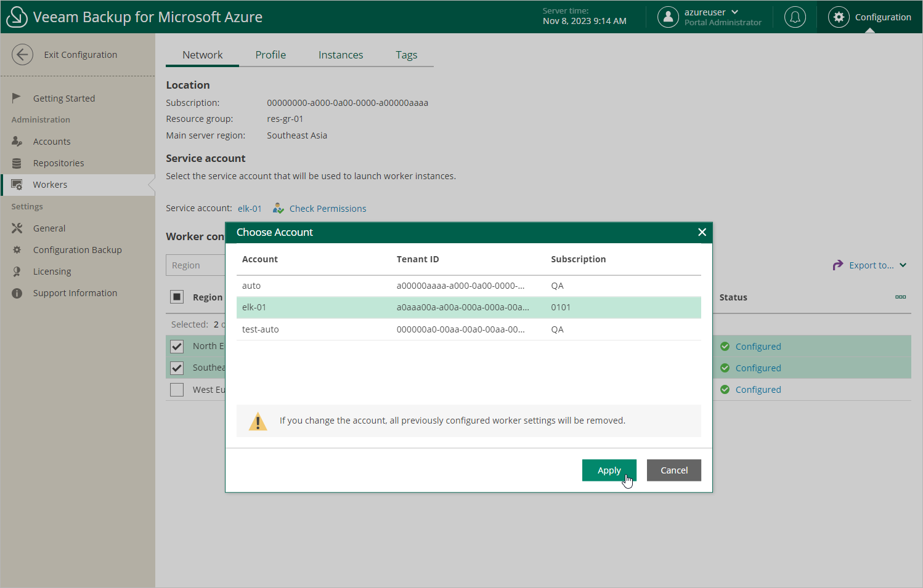Click the elk-01 service account link
The image size is (923, 588).
point(250,209)
